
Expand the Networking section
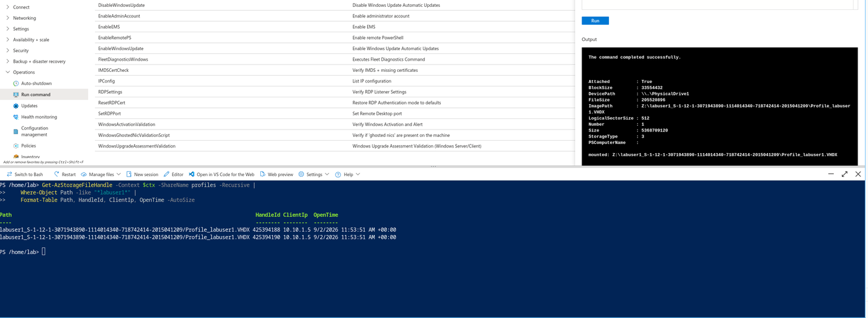click(7, 18)
